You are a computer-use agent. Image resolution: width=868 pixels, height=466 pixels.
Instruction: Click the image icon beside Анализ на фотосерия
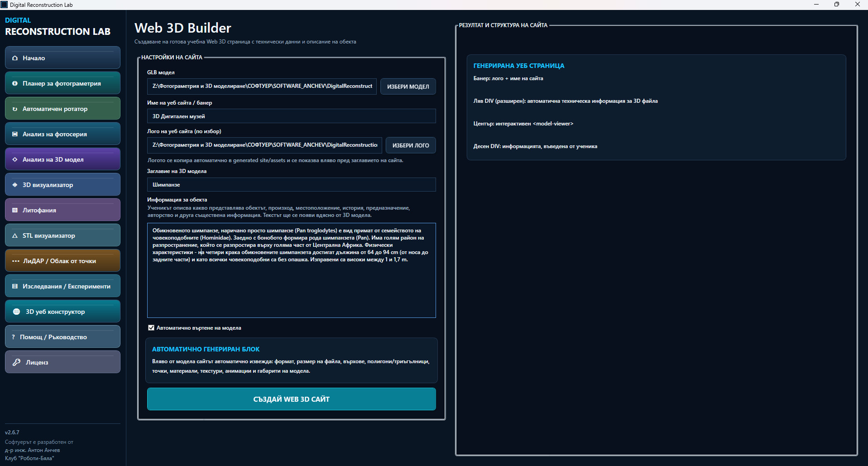15,134
